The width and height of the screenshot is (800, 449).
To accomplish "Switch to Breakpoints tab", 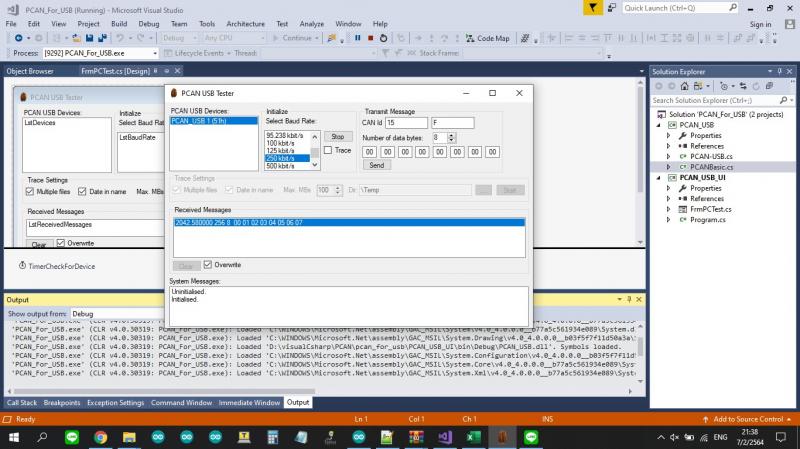I will (62, 403).
